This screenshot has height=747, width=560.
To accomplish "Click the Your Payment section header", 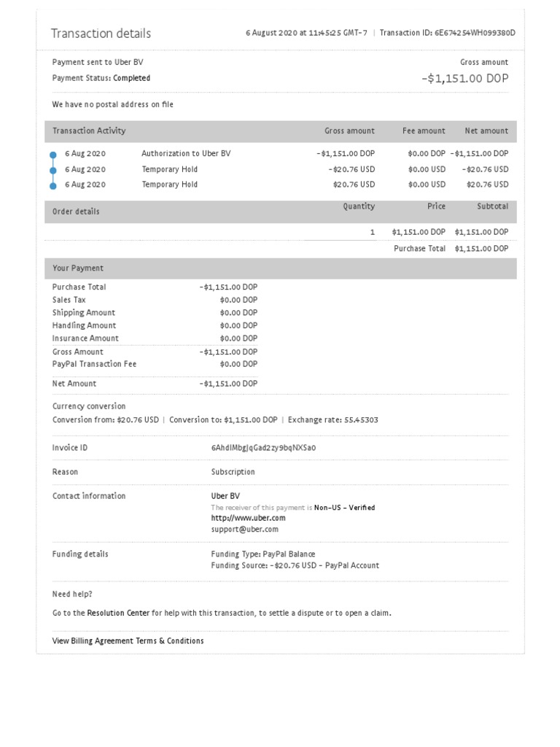I will point(78,268).
